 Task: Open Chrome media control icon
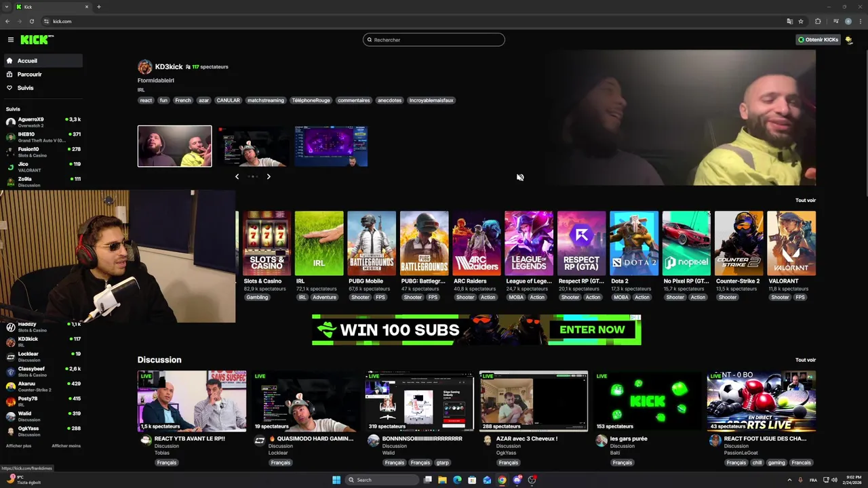pyautogui.click(x=835, y=21)
